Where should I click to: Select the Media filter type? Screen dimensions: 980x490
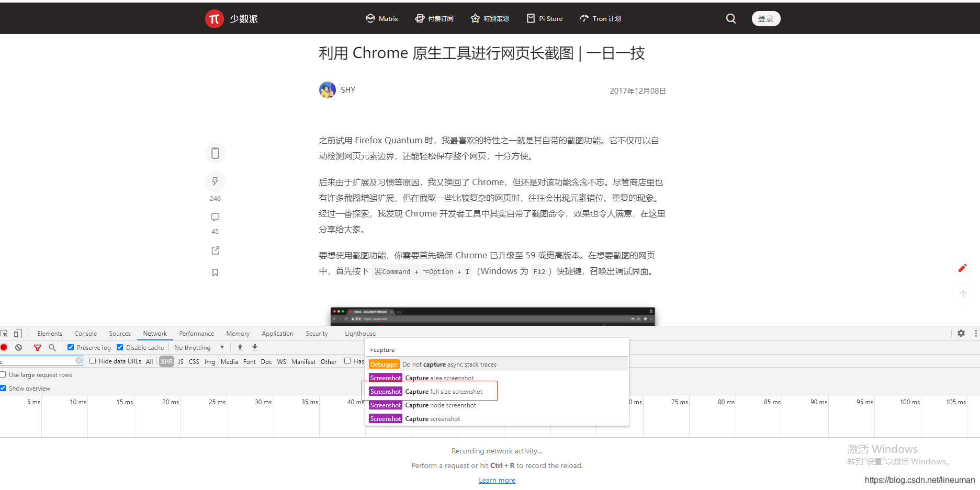pyautogui.click(x=229, y=361)
